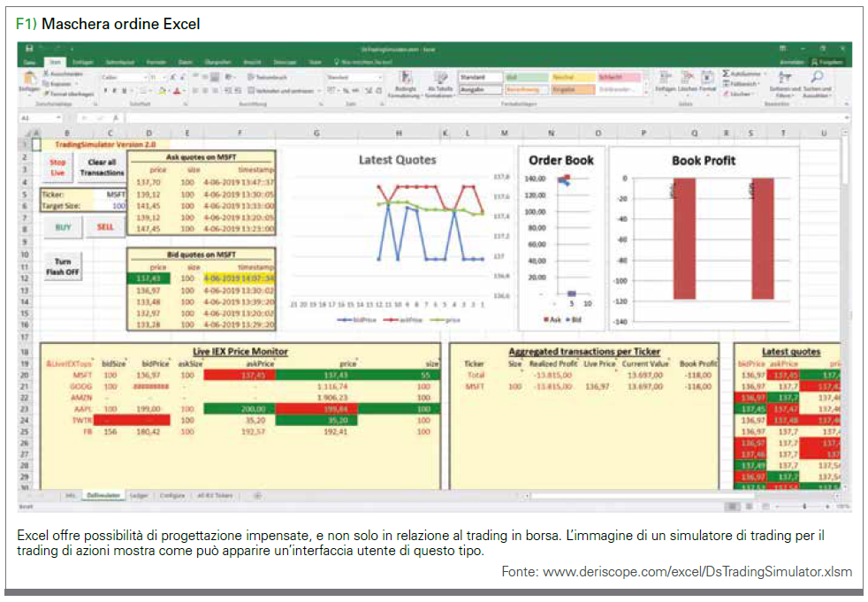
Task: Click the Target Size cell showing 100
Action: pos(110,206)
